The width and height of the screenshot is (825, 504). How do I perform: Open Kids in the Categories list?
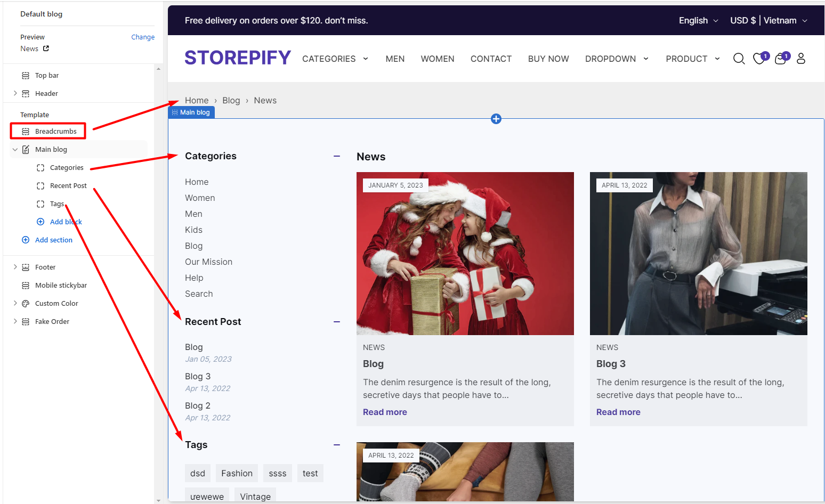pyautogui.click(x=193, y=230)
